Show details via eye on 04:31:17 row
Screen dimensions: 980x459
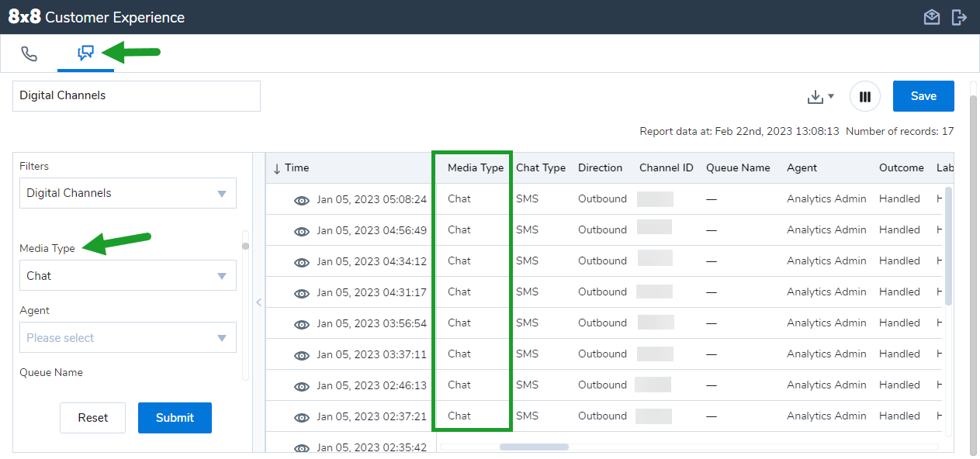click(301, 293)
